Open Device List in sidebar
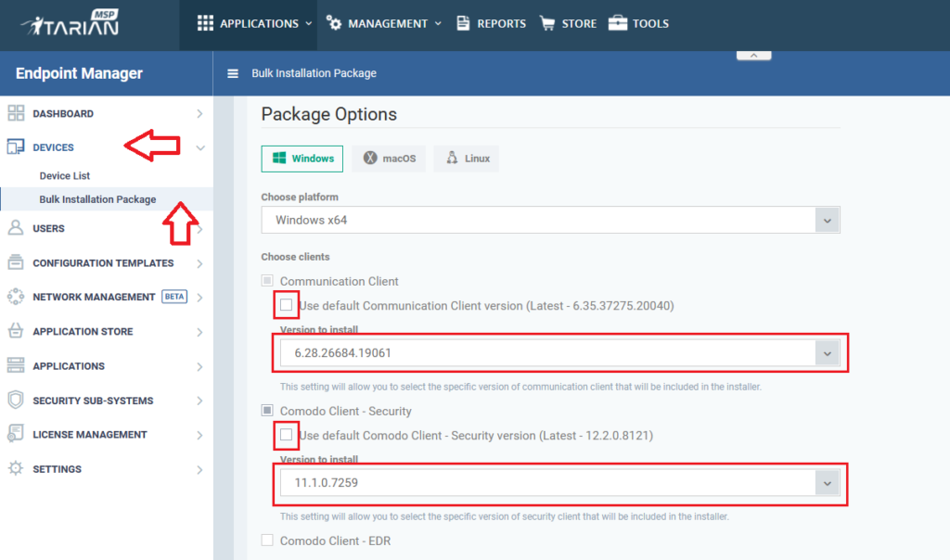 coord(65,175)
